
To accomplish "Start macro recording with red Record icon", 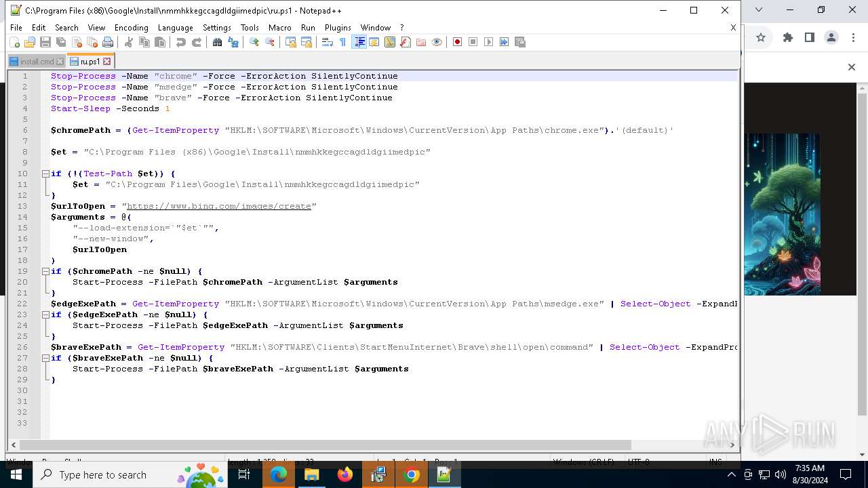I will (457, 42).
